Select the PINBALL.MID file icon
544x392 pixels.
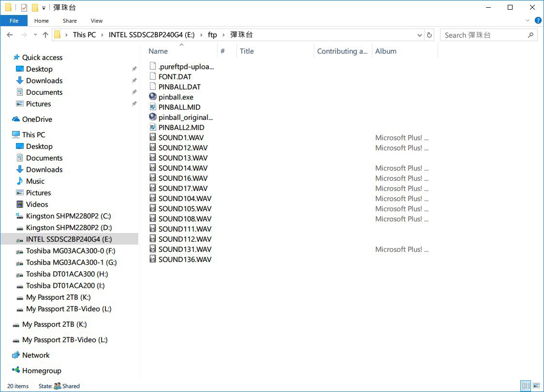pyautogui.click(x=153, y=107)
